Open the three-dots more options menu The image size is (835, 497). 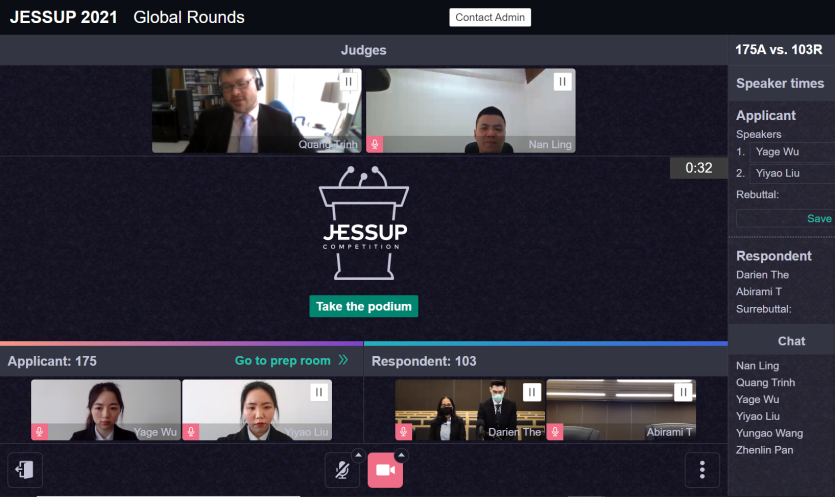(702, 469)
